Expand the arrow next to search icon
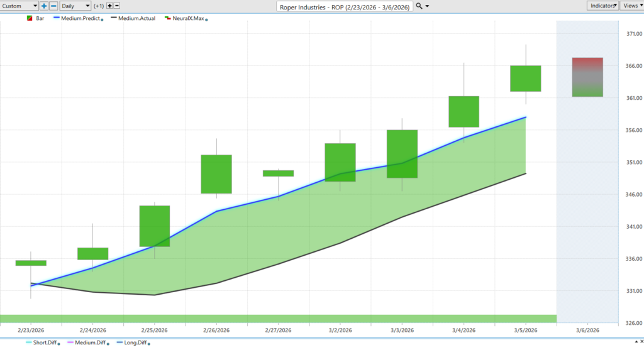Image resolution: width=644 pixels, height=350 pixels. tap(428, 6)
